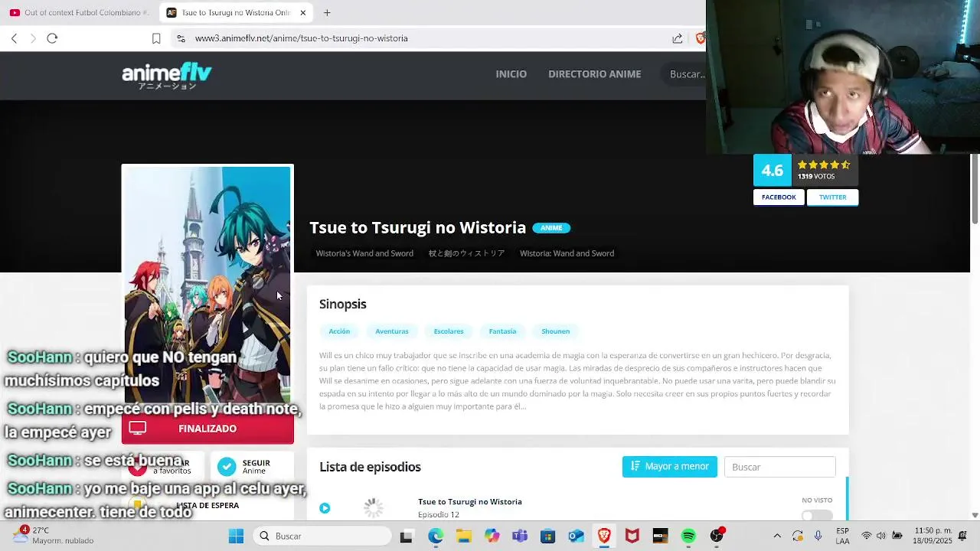Reload the page with the refresh icon
Image resolution: width=980 pixels, height=551 pixels.
tap(52, 38)
